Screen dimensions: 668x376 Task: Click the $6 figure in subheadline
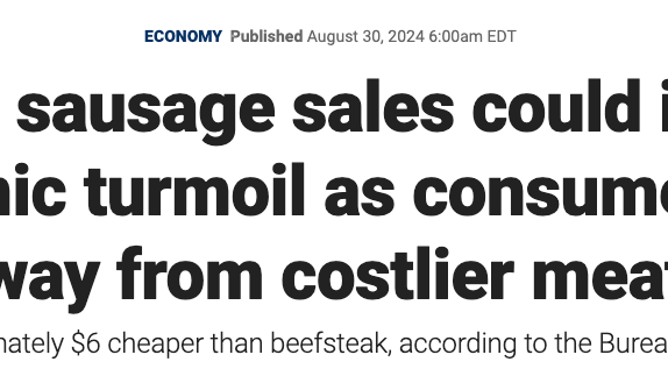[x=86, y=343]
